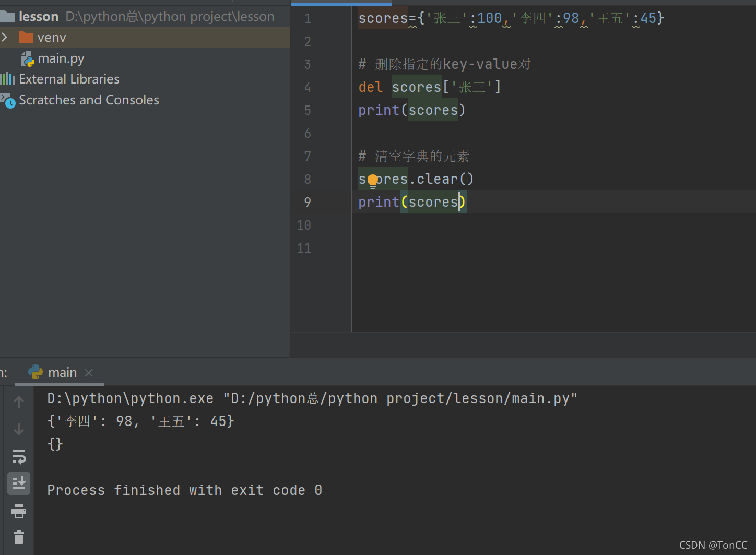Viewport: 756px width, 555px height.
Task: Click '.clear()' on line 8
Action: tap(441, 179)
